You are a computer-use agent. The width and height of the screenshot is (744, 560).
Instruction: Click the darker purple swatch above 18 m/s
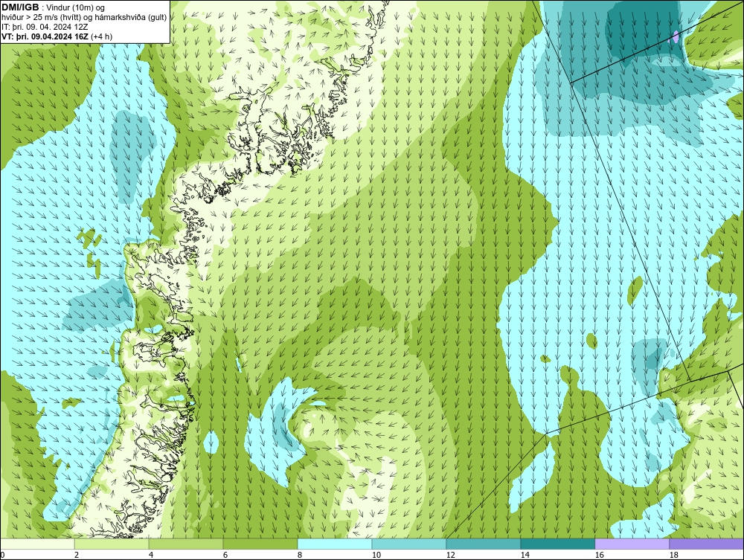tap(707, 544)
